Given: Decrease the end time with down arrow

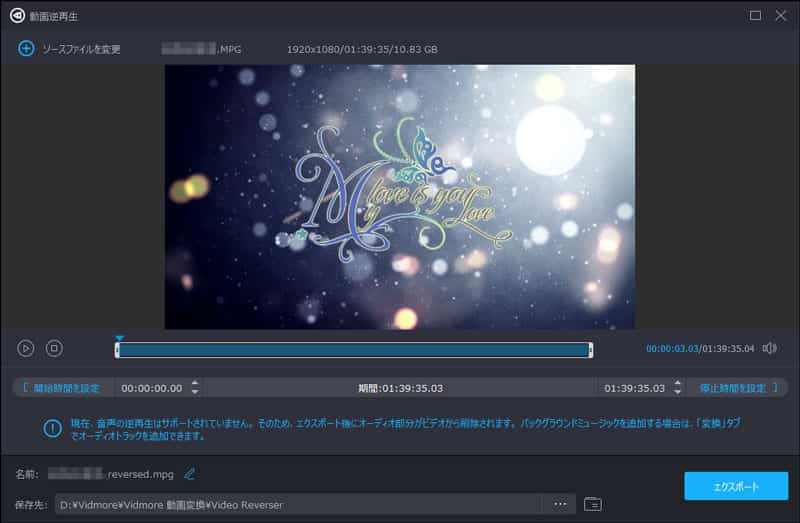Looking at the screenshot, I should (678, 392).
